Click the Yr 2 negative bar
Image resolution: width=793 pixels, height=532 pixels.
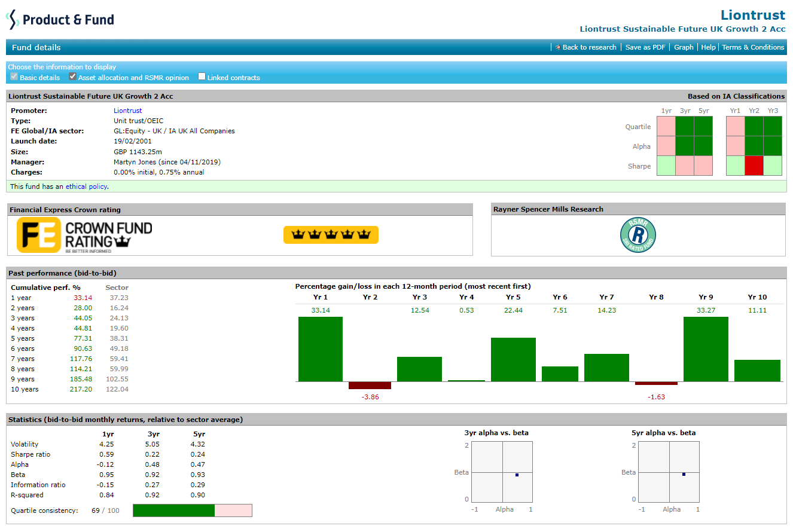coord(370,385)
